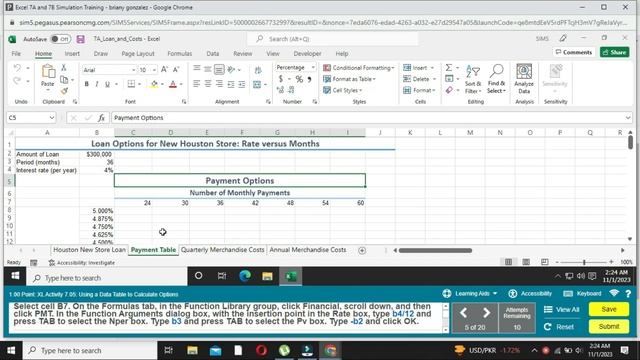Click the AutoSum sigma icon
640x360 pixels.
tap(449, 67)
